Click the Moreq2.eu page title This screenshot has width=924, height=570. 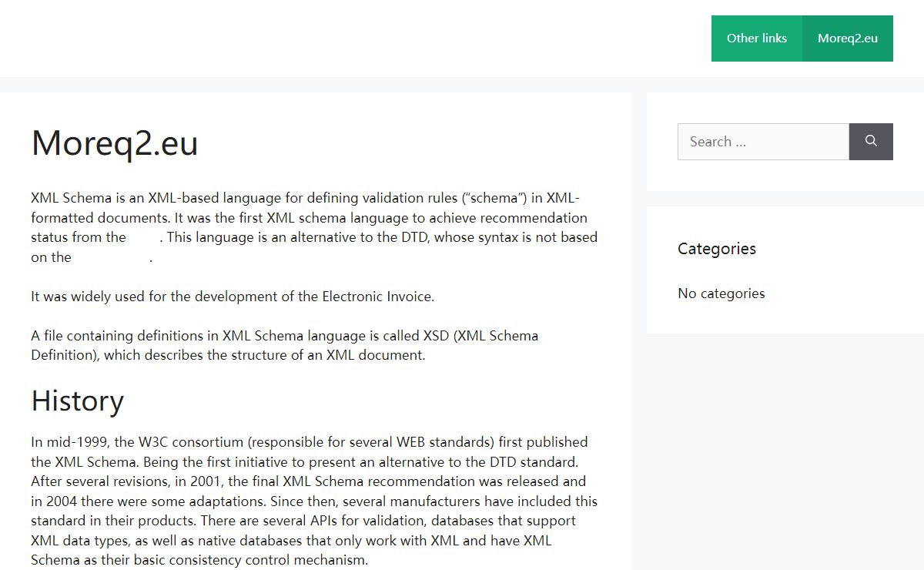[x=115, y=142]
